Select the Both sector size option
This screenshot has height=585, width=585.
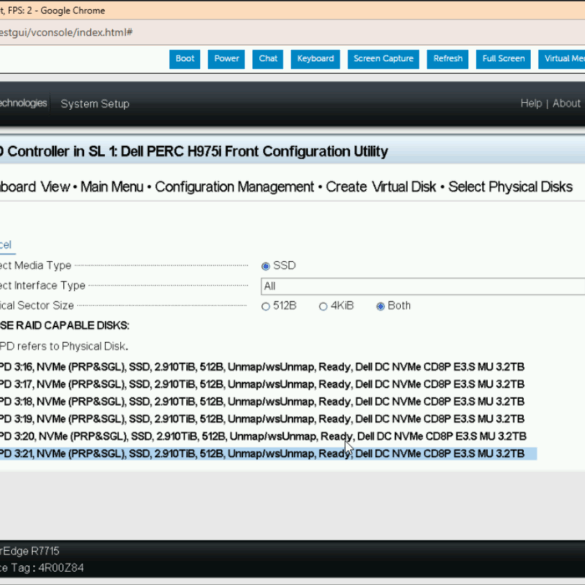(x=381, y=306)
